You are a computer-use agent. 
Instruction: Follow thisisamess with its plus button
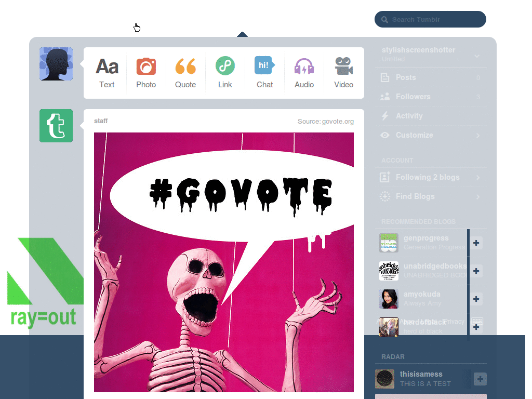coord(480,379)
